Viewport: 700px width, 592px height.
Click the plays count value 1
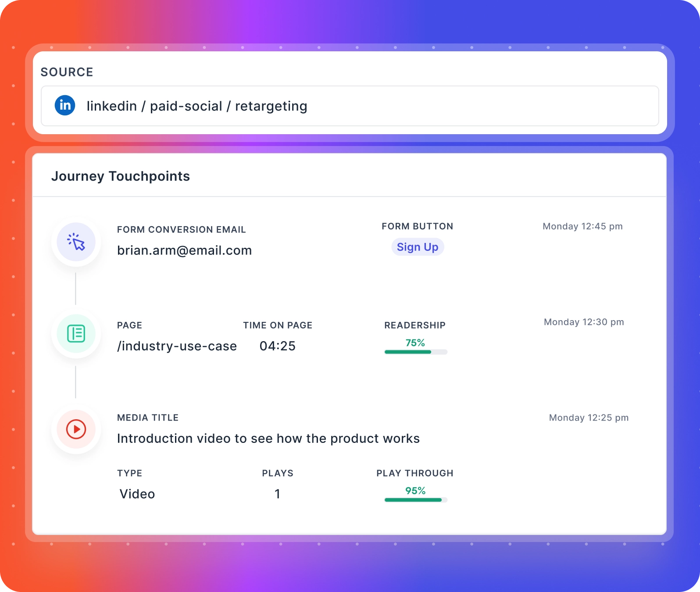(277, 494)
